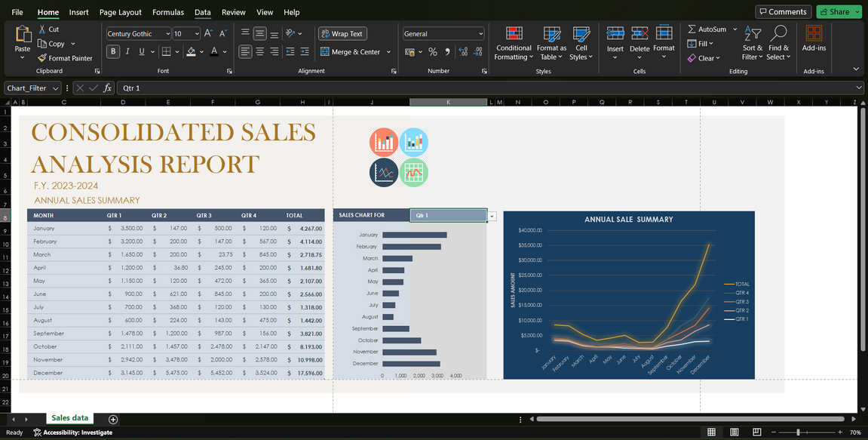Click the Copy icon
This screenshot has height=440, width=868.
(x=42, y=44)
